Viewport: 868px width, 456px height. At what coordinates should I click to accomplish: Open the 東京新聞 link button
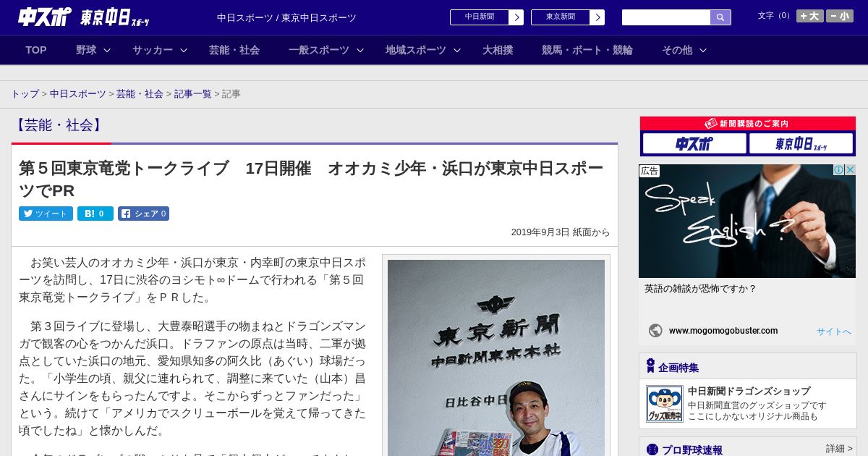pos(560,17)
